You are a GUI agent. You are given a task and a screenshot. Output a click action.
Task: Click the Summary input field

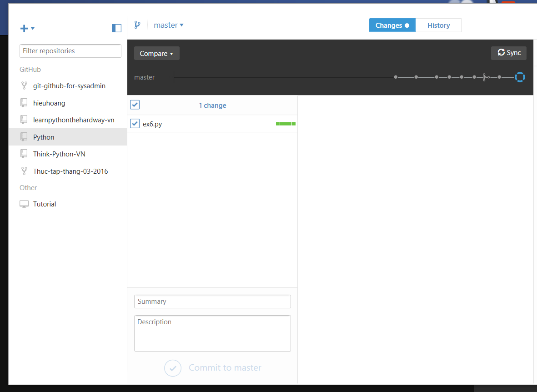click(212, 301)
